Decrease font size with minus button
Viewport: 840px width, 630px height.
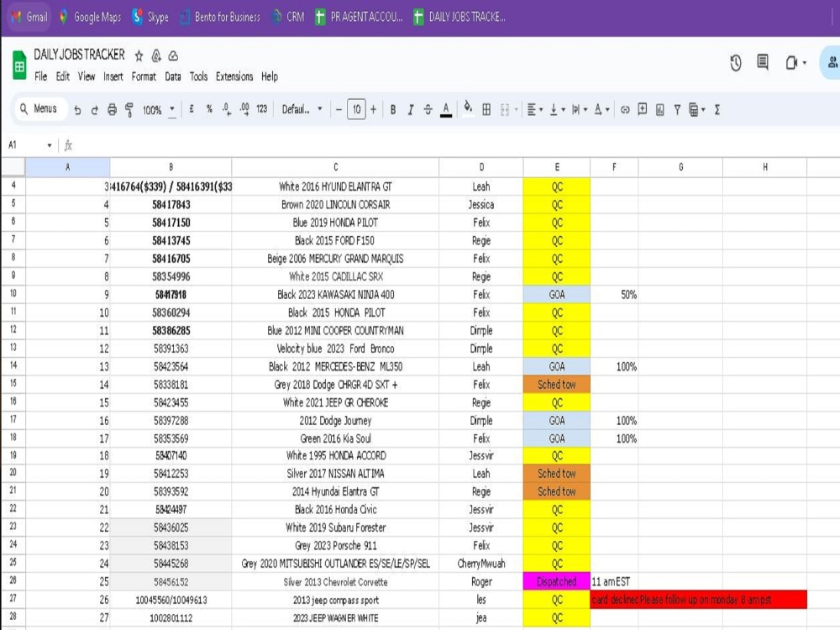click(339, 110)
